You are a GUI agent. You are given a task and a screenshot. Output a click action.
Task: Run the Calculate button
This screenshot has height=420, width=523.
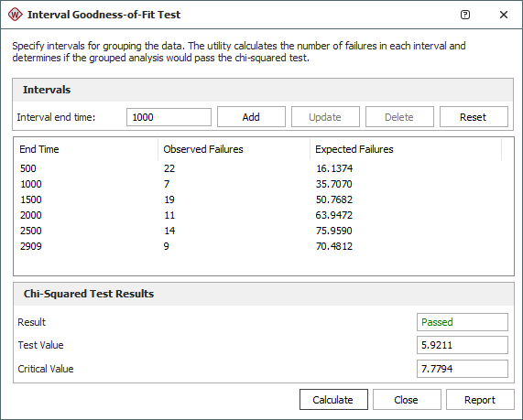333,399
